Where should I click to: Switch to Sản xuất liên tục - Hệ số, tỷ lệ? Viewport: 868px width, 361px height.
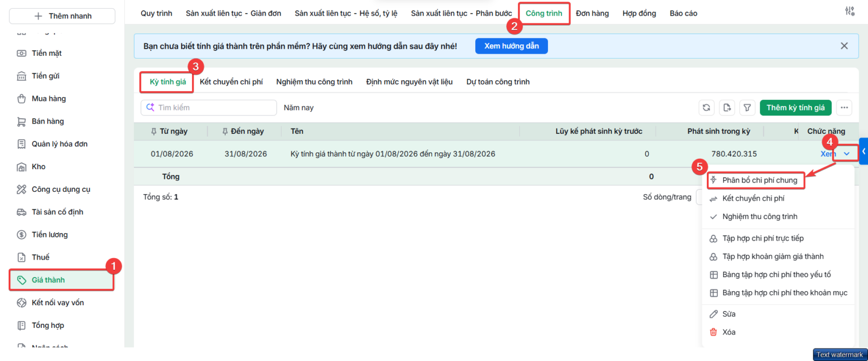[x=346, y=14]
